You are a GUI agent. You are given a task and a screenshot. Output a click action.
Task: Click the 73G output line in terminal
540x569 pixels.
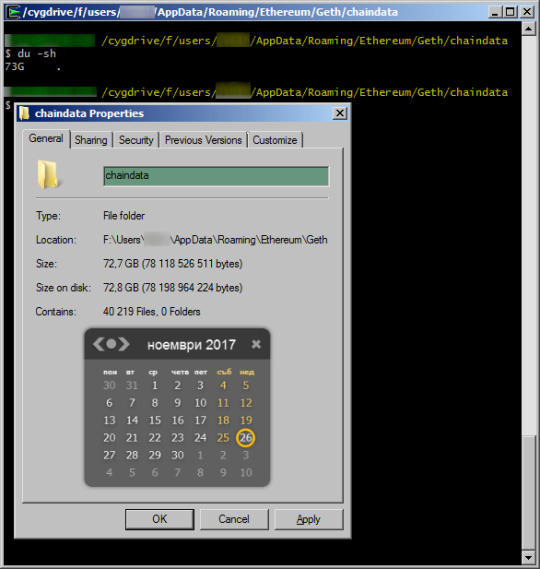(33, 67)
